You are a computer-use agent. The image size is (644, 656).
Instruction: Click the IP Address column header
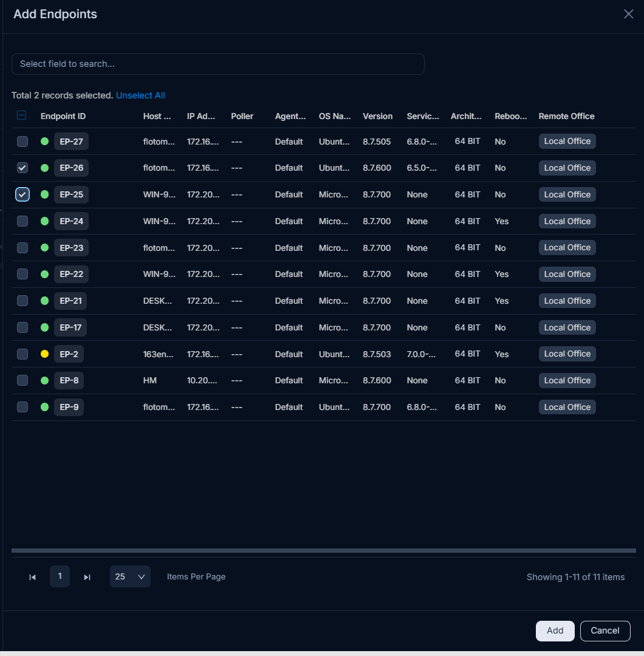click(201, 116)
